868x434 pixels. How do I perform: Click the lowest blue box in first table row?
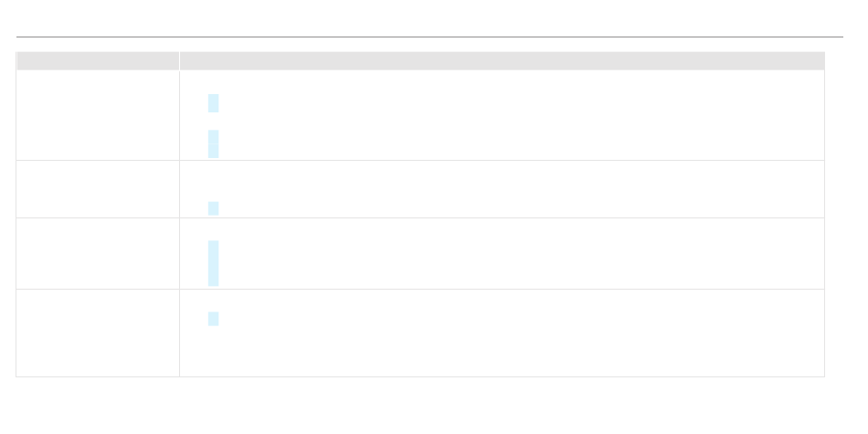tap(213, 151)
